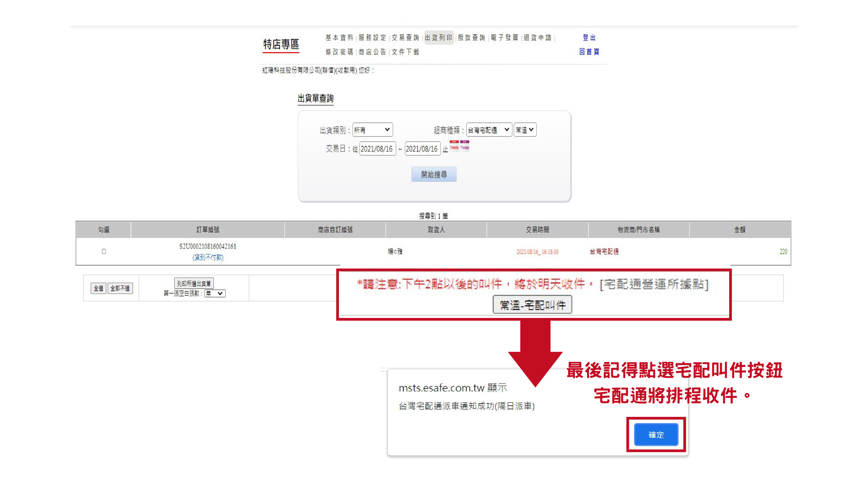Screen dimensions: 868x477
Task: Click the 常溫-宅配叫件 button
Action: [x=532, y=305]
